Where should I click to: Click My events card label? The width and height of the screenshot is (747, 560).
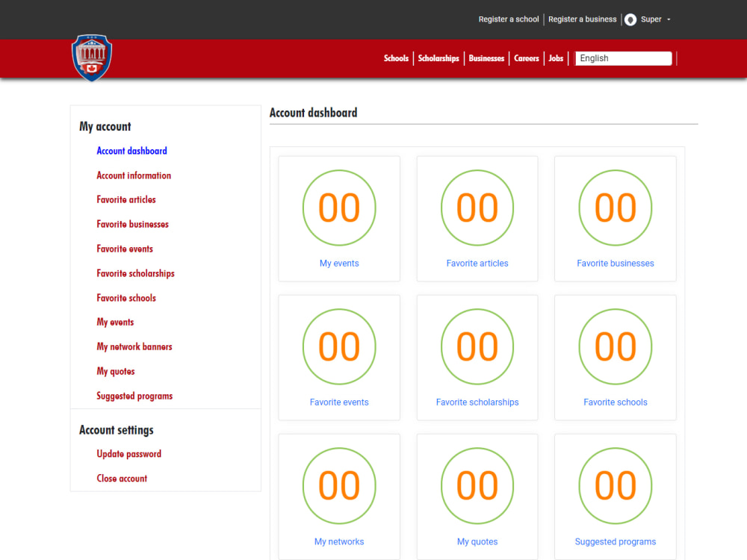(339, 264)
